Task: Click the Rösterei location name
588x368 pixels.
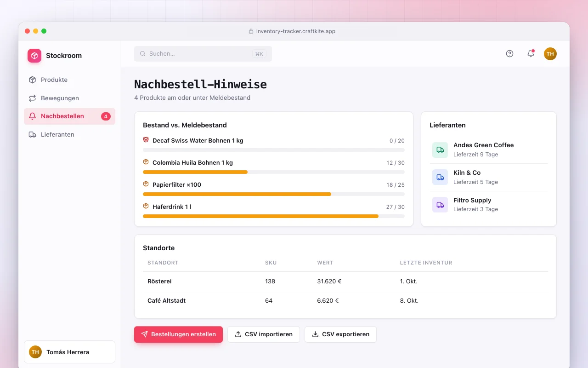Action: point(159,281)
